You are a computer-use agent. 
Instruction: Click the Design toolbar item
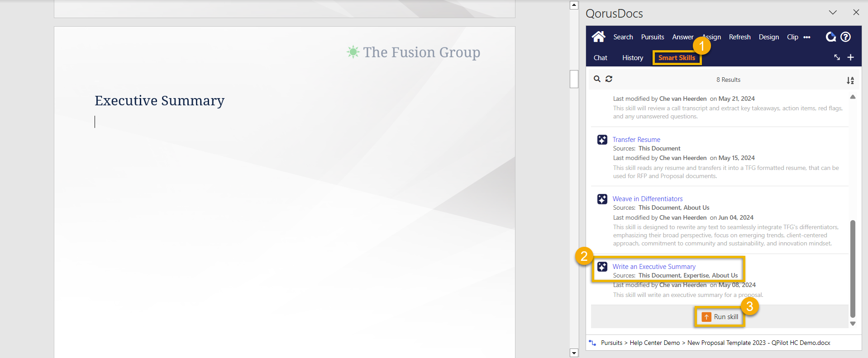click(x=768, y=37)
